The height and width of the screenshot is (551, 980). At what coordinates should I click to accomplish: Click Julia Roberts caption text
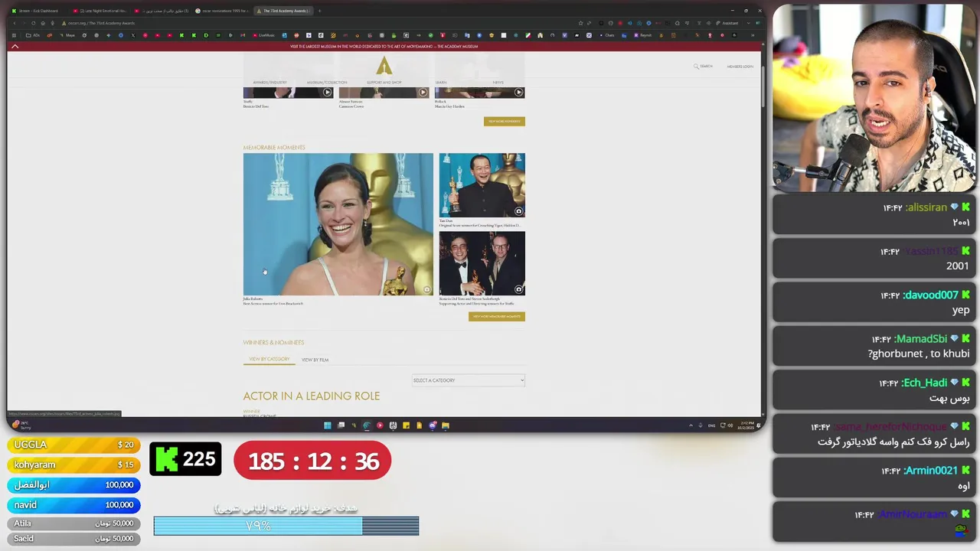tap(273, 301)
